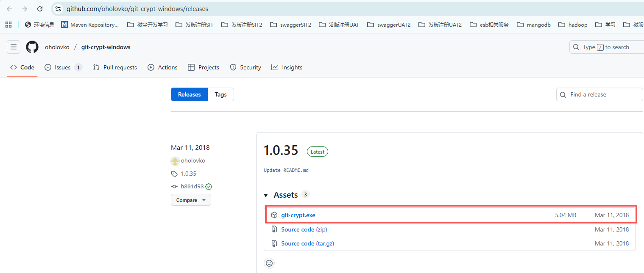The height and width of the screenshot is (273, 644).
Task: Open the swaggerUAT2 bookmark folder
Action: pyautogui.click(x=389, y=25)
